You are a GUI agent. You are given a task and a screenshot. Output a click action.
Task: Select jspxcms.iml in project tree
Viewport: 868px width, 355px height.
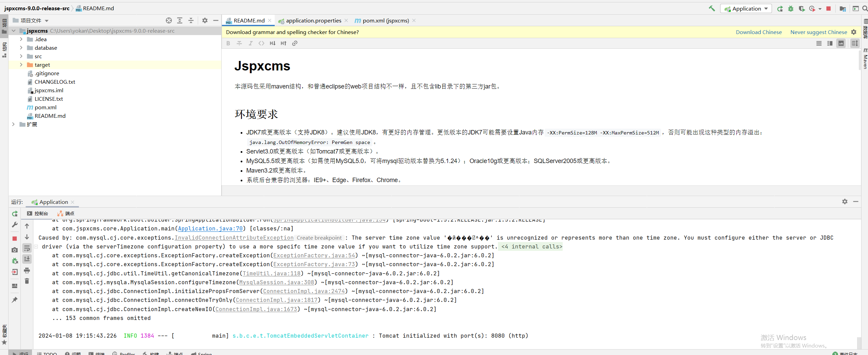pyautogui.click(x=49, y=90)
